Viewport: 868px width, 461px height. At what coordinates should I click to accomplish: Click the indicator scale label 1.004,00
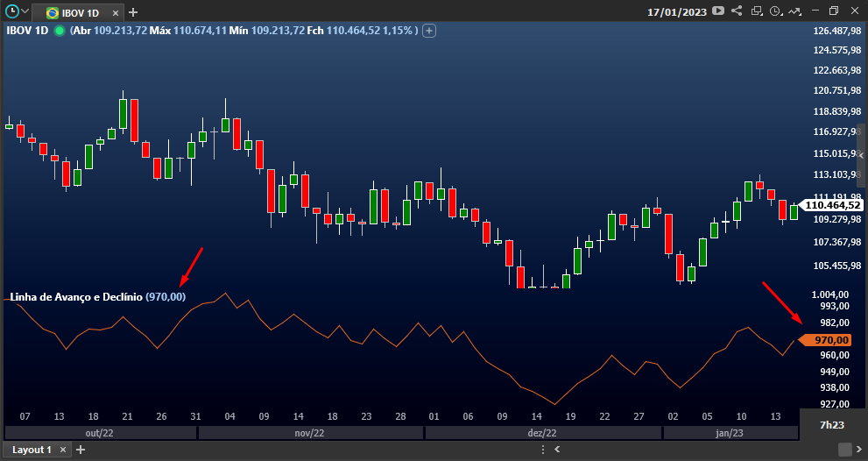(830, 294)
